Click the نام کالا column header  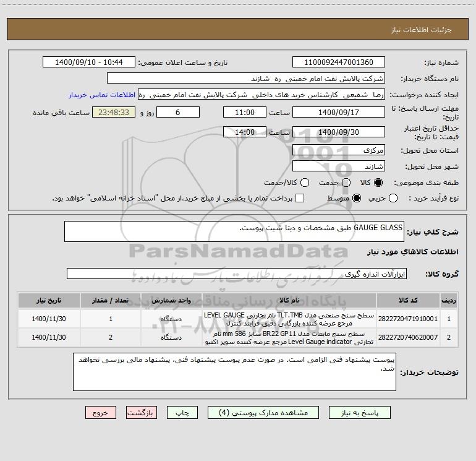289,300
